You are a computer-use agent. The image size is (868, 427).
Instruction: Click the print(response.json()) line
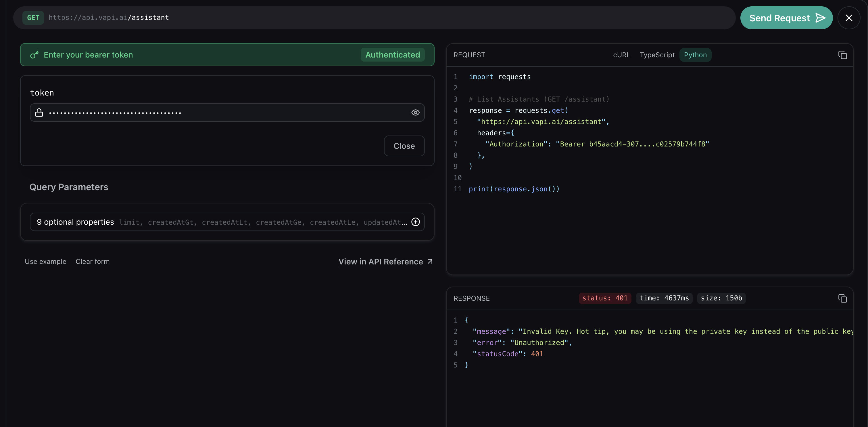514,189
